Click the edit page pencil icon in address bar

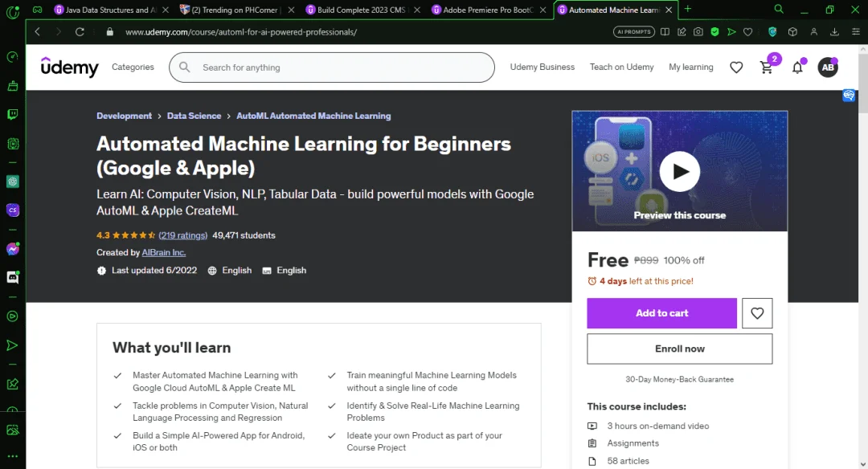(682, 32)
